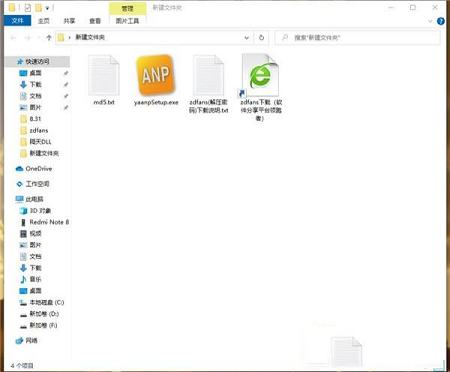Open the 图片工具 ribbon tab
The height and width of the screenshot is (372, 450).
(127, 21)
